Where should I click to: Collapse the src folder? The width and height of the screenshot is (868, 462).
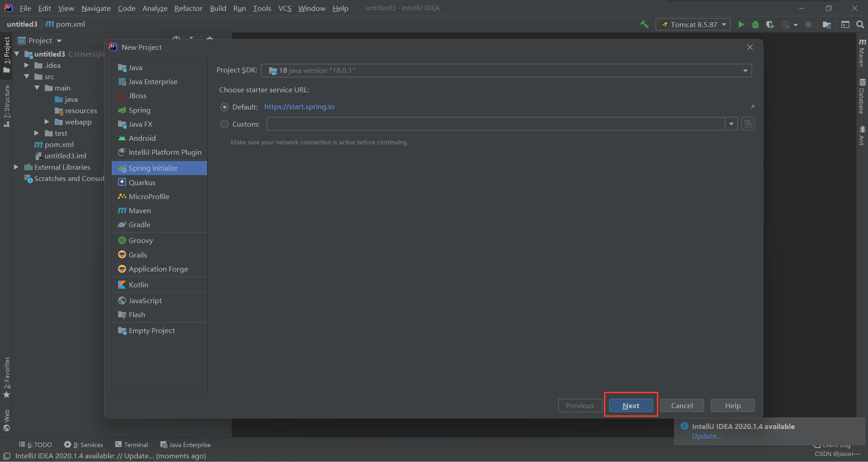click(x=27, y=76)
